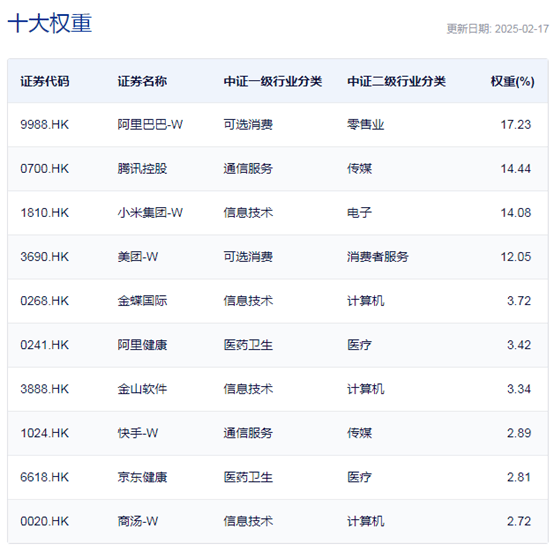The width and height of the screenshot is (554, 551).
Task: Click the 中证二级行业分类 column header
Action: click(x=396, y=82)
